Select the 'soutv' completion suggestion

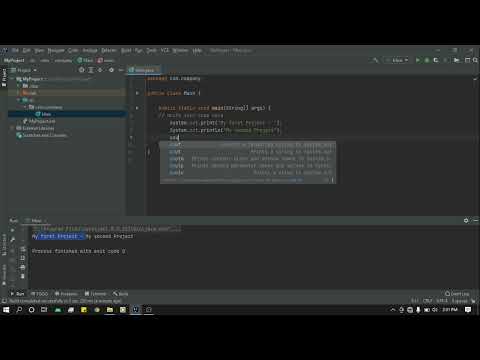tap(248, 172)
